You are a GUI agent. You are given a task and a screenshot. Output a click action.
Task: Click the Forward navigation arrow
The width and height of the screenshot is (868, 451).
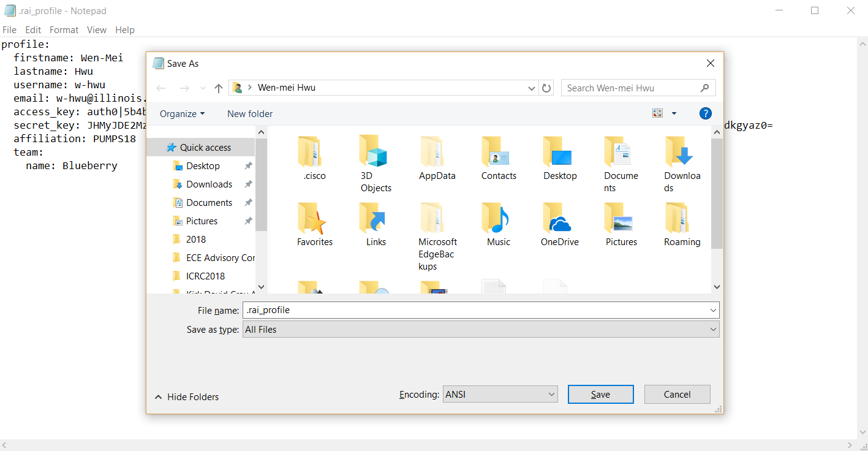click(x=184, y=88)
